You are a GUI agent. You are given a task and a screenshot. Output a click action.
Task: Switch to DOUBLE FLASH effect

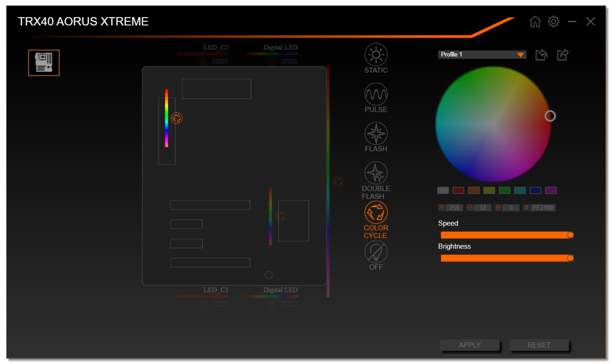coord(376,181)
